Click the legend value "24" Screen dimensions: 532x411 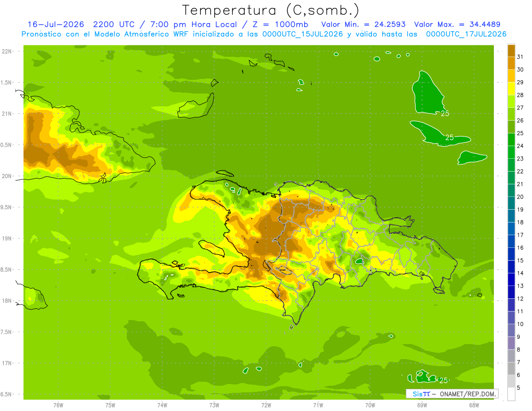click(520, 146)
